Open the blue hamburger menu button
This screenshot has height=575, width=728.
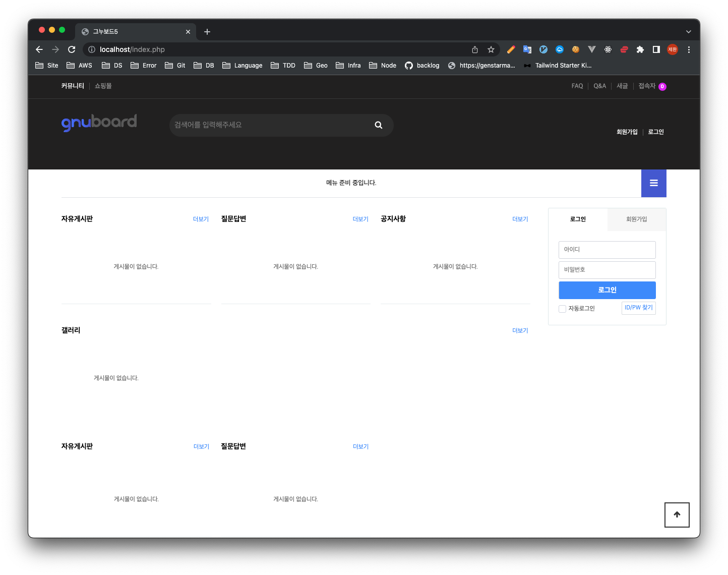coord(654,183)
